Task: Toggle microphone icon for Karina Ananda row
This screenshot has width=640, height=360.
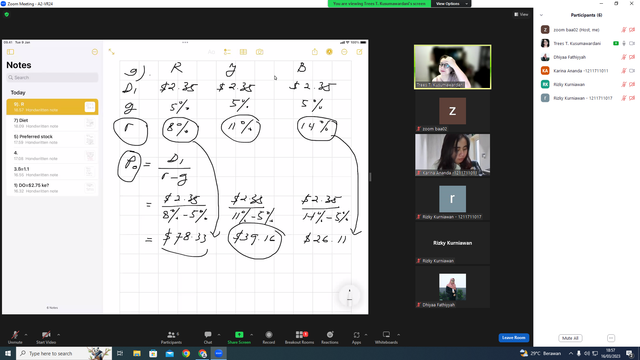Action: click(x=624, y=71)
